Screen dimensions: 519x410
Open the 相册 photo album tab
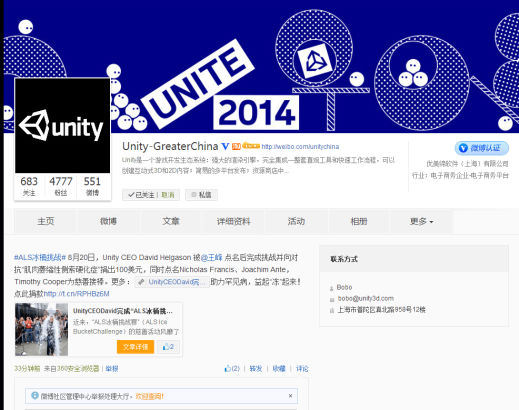point(359,221)
